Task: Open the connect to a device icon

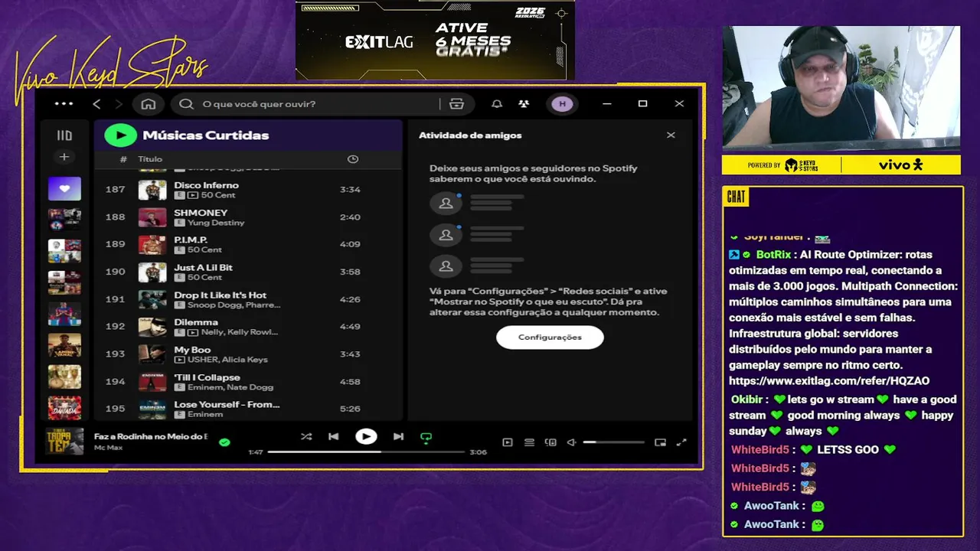Action: pos(550,442)
